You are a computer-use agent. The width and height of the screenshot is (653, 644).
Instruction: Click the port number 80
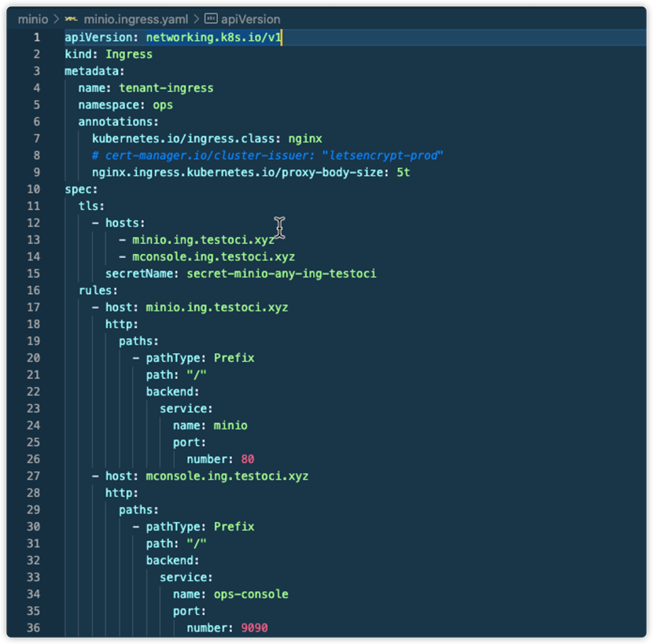[x=247, y=459]
